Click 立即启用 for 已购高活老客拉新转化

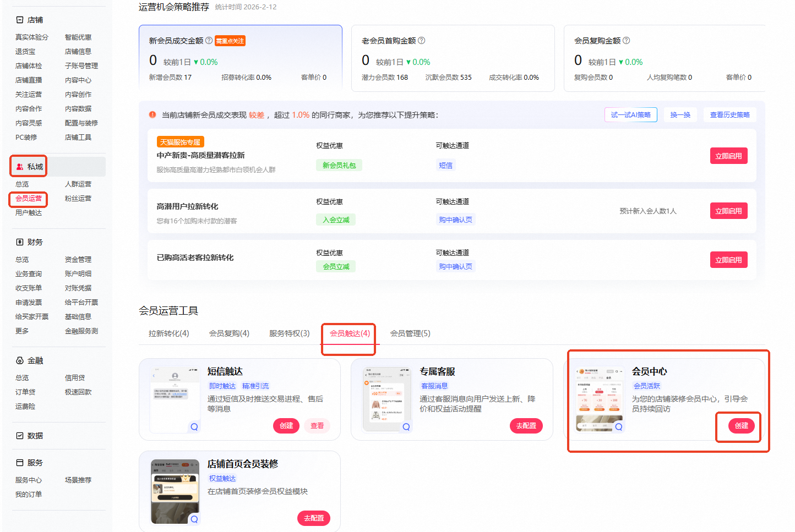point(728,260)
